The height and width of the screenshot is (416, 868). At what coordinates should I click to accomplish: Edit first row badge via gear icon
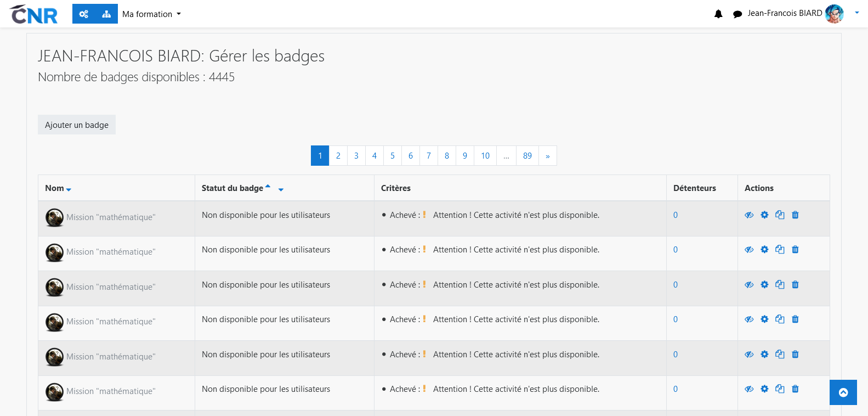[x=764, y=215]
